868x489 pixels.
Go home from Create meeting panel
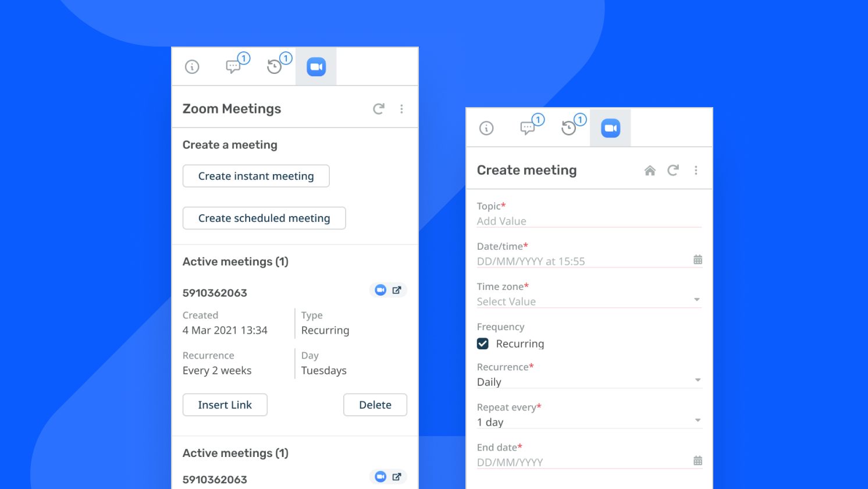650,171
